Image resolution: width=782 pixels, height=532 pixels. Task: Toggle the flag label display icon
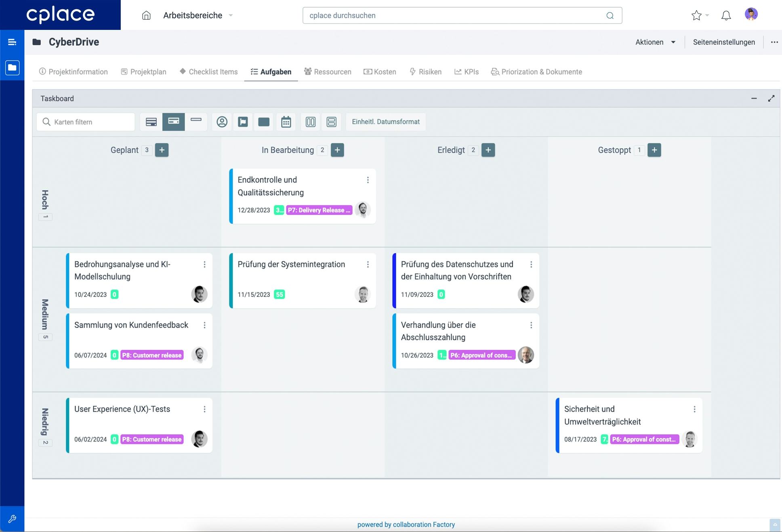pos(243,122)
